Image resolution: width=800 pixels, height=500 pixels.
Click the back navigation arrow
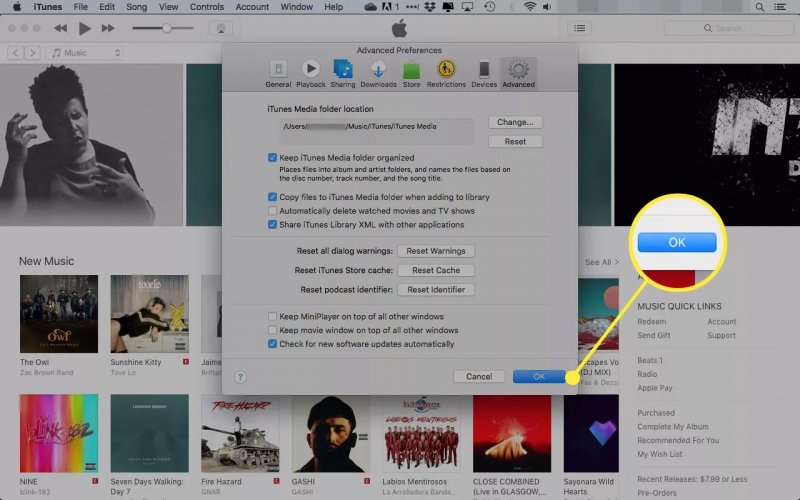point(15,53)
